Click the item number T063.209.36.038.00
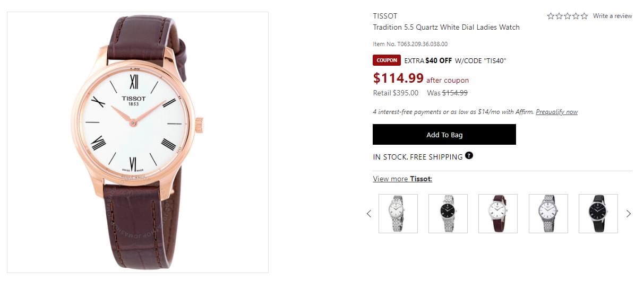The image size is (644, 299). click(410, 44)
